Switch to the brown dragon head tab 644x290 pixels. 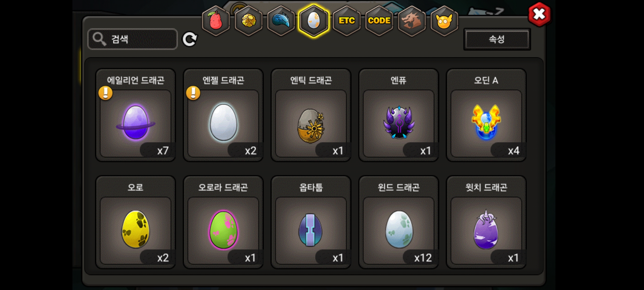point(412,21)
